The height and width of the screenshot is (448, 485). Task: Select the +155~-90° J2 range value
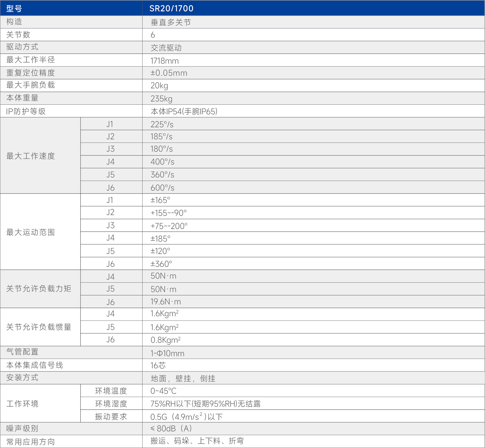click(x=168, y=213)
